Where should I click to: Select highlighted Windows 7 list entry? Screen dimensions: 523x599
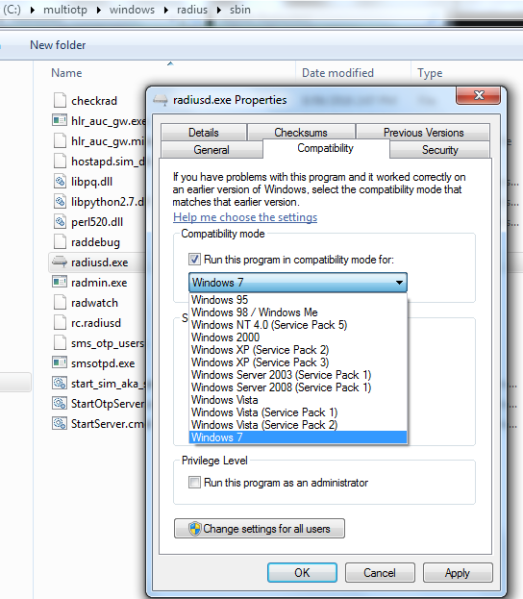point(298,437)
